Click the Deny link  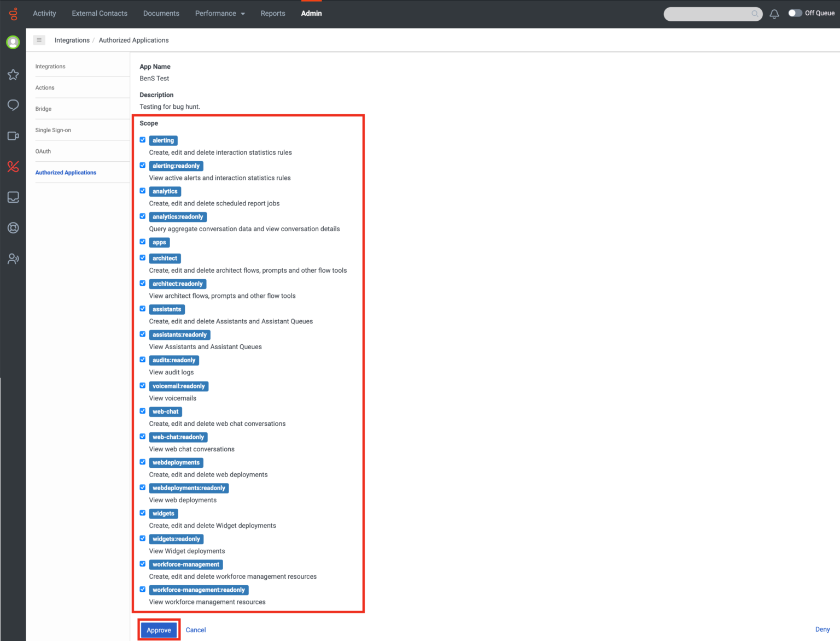pyautogui.click(x=822, y=630)
